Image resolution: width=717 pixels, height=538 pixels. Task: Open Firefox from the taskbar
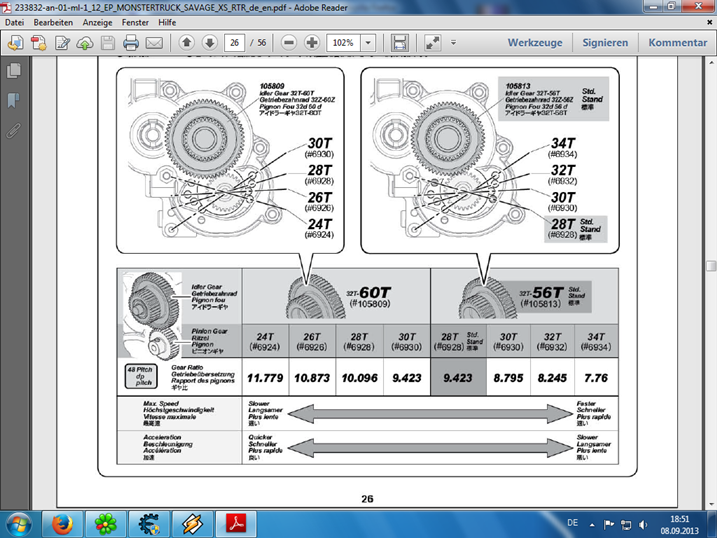[x=62, y=522]
